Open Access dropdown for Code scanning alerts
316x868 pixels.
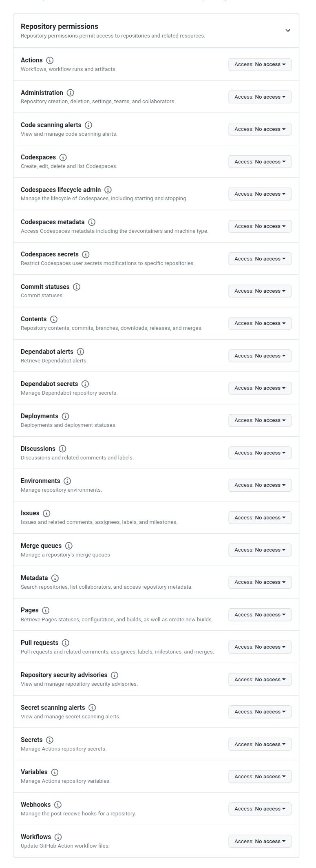260,129
